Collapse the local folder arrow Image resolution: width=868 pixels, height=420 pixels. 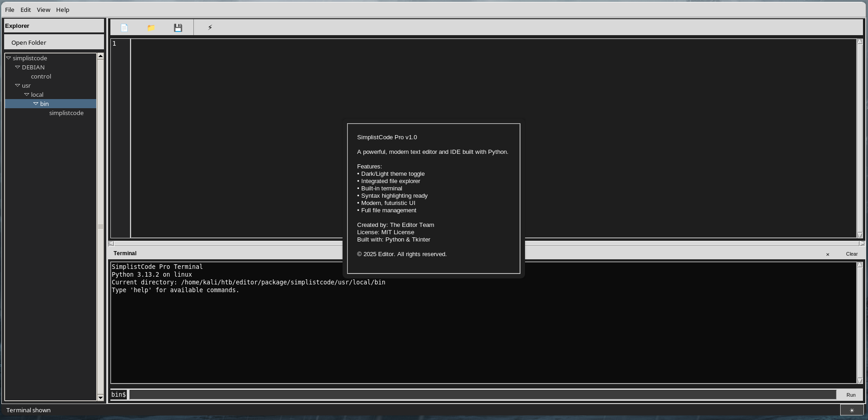[27, 94]
